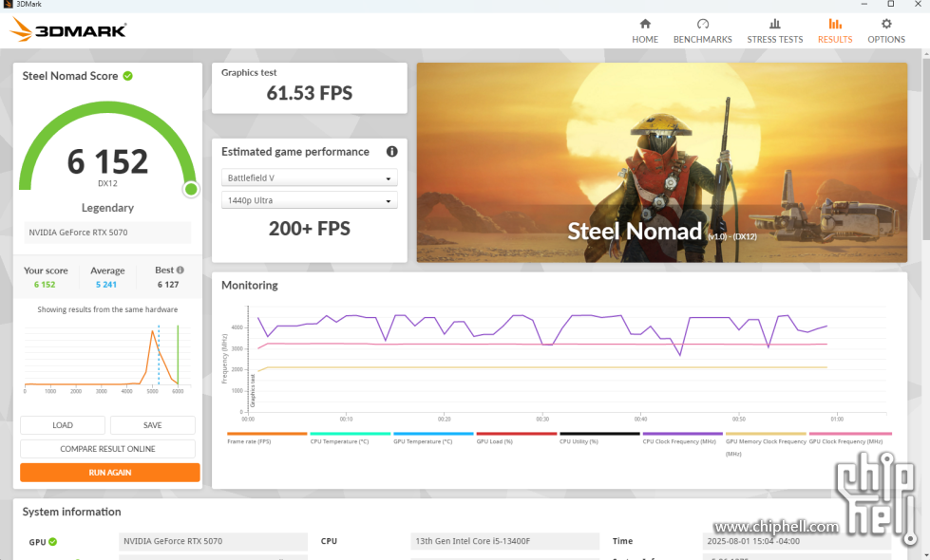Click the purple CPU Clock Frequency legend swatch
This screenshot has height=560, width=930.
coord(683,434)
